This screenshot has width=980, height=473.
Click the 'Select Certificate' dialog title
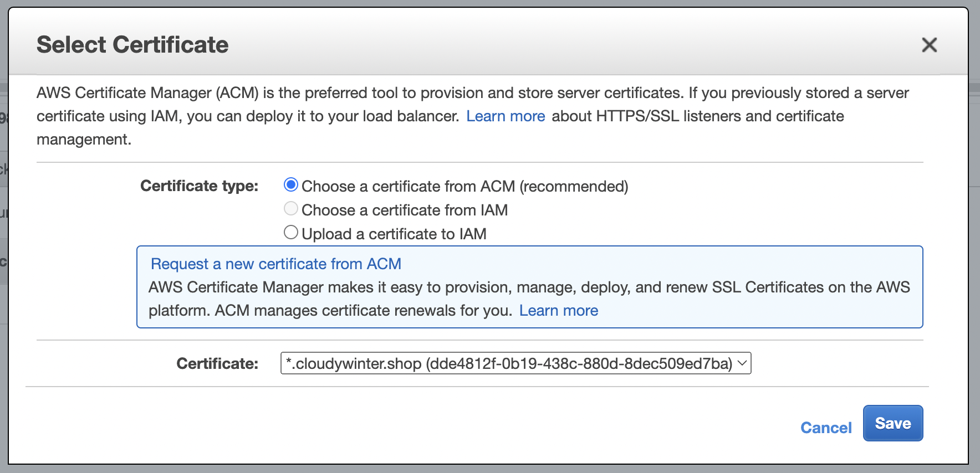pyautogui.click(x=132, y=45)
